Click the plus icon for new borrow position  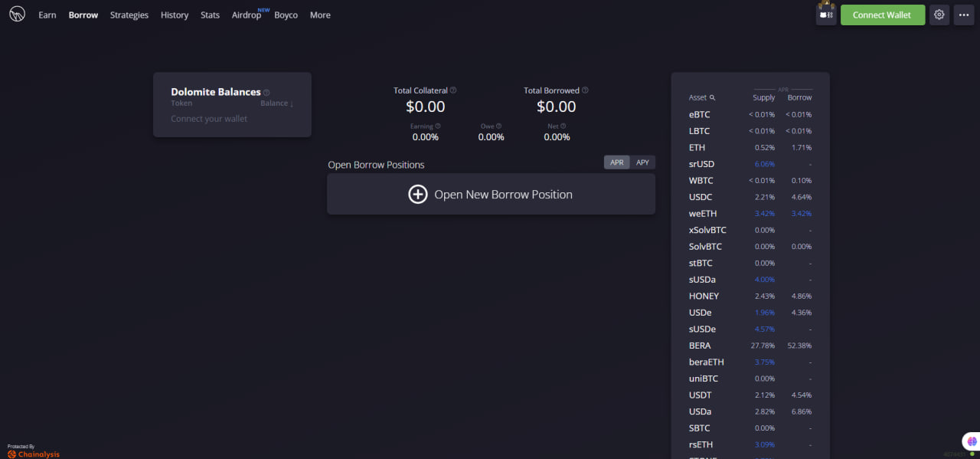417,194
